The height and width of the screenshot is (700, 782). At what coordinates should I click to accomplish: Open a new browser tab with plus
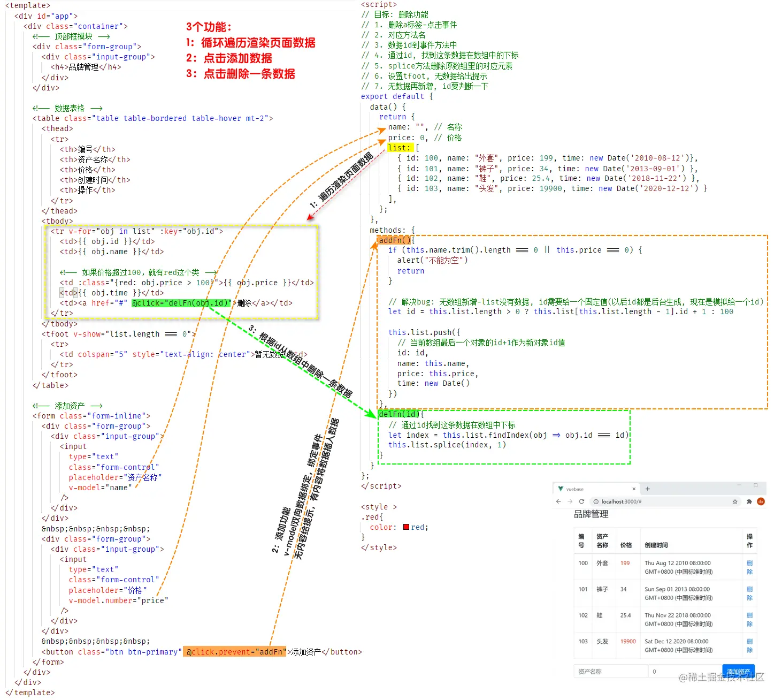click(x=647, y=489)
